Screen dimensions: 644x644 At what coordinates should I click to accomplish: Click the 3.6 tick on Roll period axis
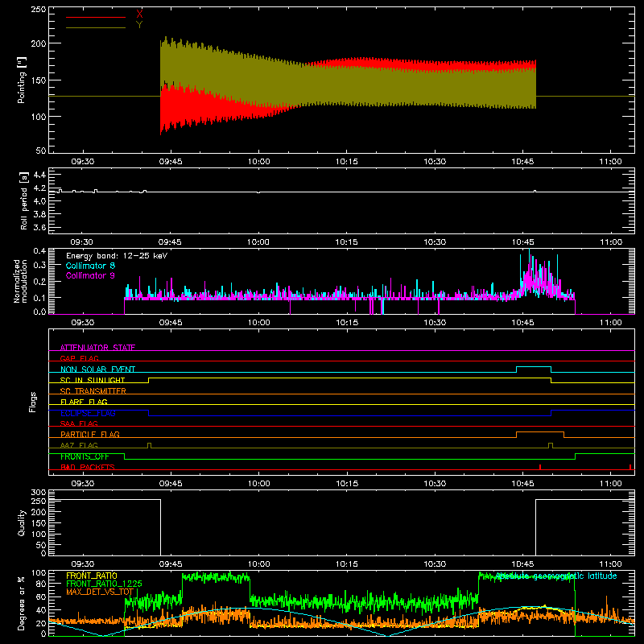tap(39, 227)
